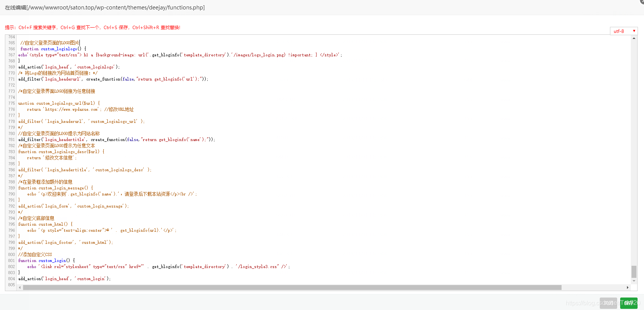The height and width of the screenshot is (310, 644).
Task: Click comment '/*在登录框添加额外的信息'
Action: point(45,182)
